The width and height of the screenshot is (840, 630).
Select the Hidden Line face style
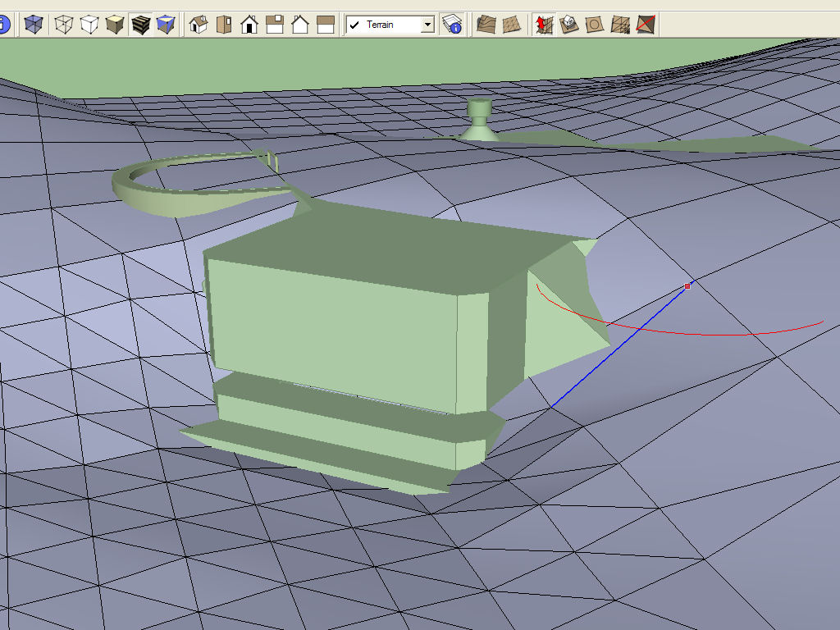tap(89, 25)
